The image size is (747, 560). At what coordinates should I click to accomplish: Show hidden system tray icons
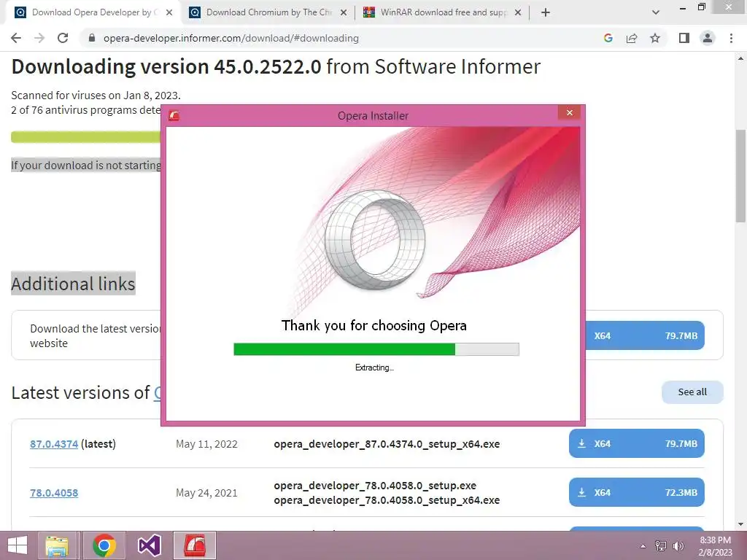coord(643,546)
